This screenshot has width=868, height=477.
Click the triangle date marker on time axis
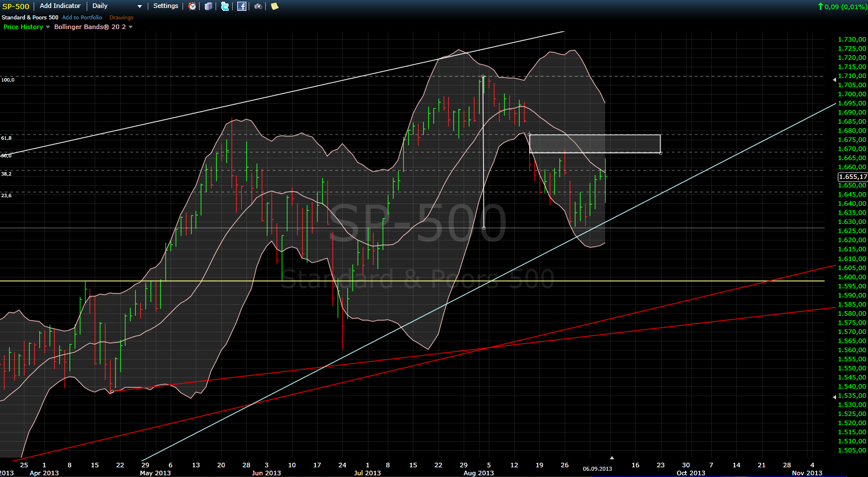click(611, 458)
